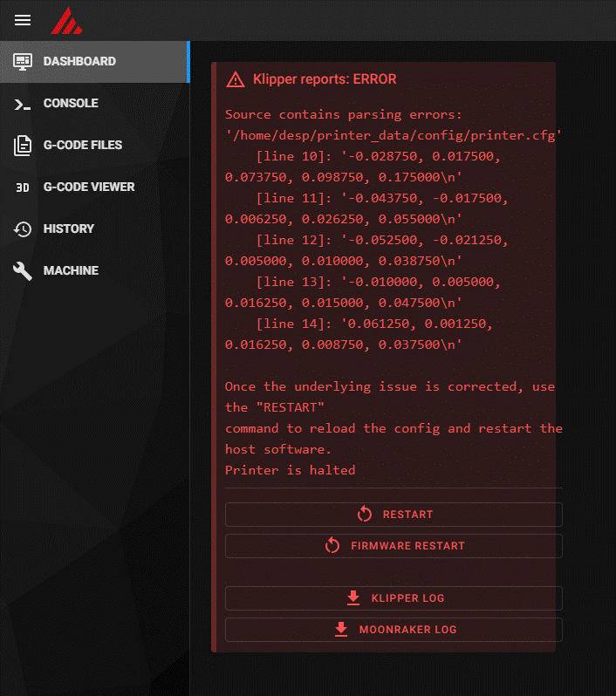The image size is (616, 696).
Task: Toggle the hamburger navigation menu
Action: [x=23, y=20]
